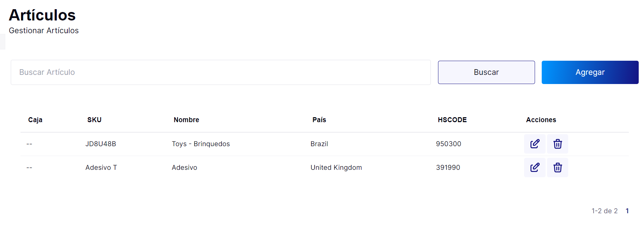Add a new article with Agregar

[590, 72]
